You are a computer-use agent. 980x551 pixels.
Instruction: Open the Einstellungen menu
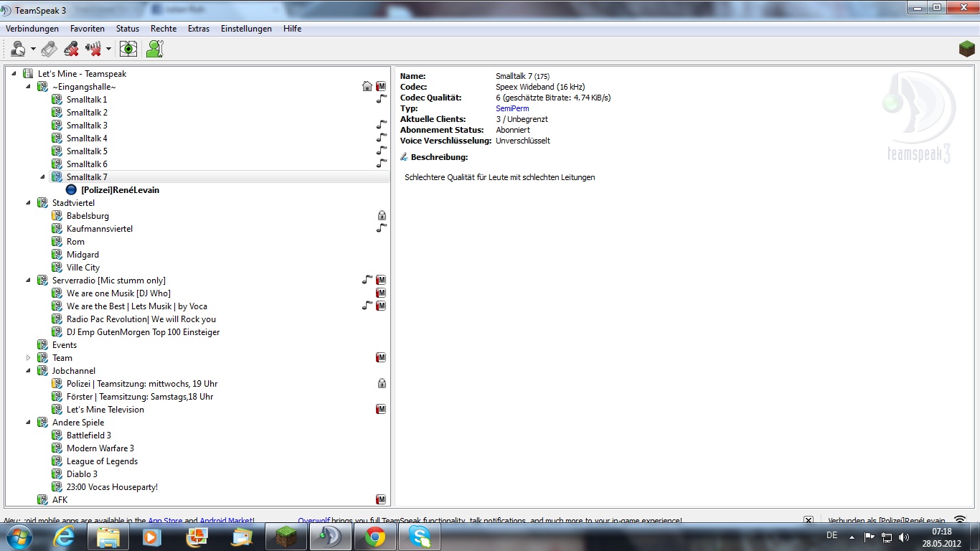click(x=246, y=29)
